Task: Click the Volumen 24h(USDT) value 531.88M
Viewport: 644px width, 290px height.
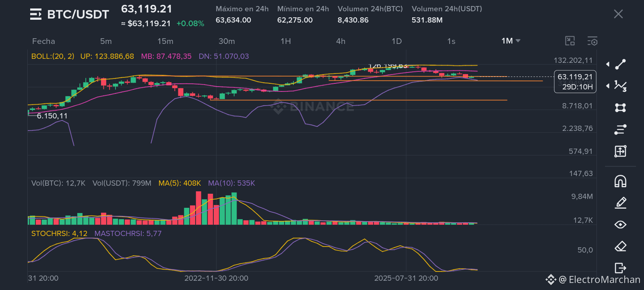Action: click(x=427, y=20)
